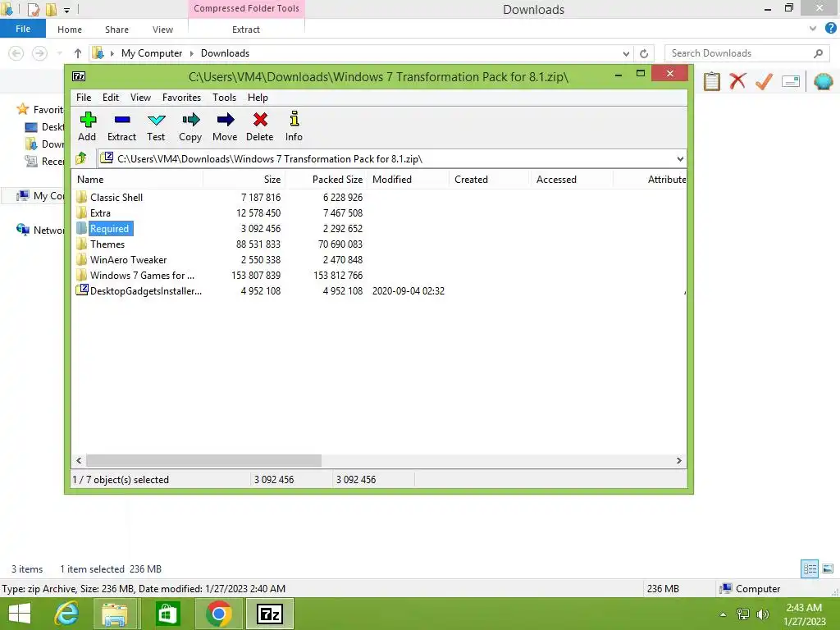Screen dimensions: 840x630
Task: Select the Favorites star in Explorer sidebar
Action: click(x=22, y=109)
